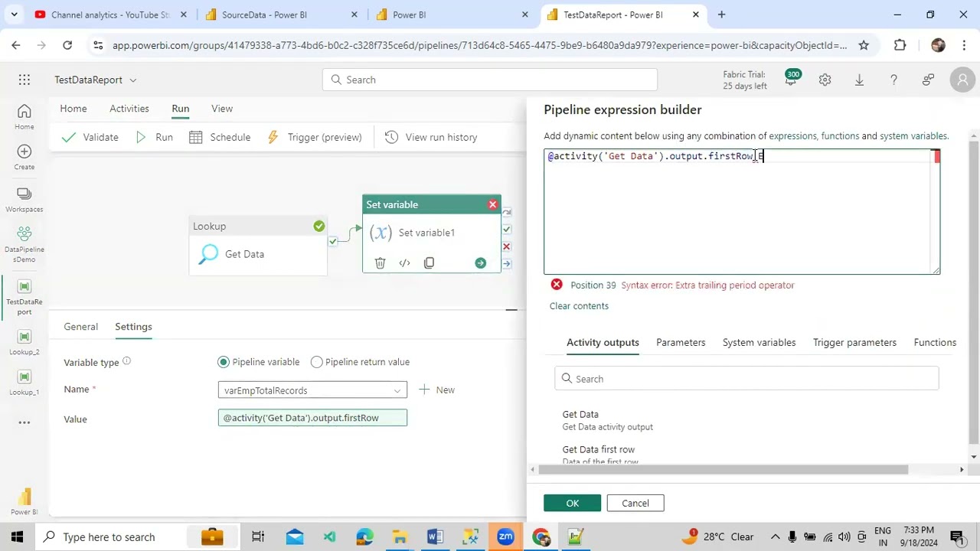Click the Power BI logo in sidebar
This screenshot has height=551, width=980.
(24, 501)
